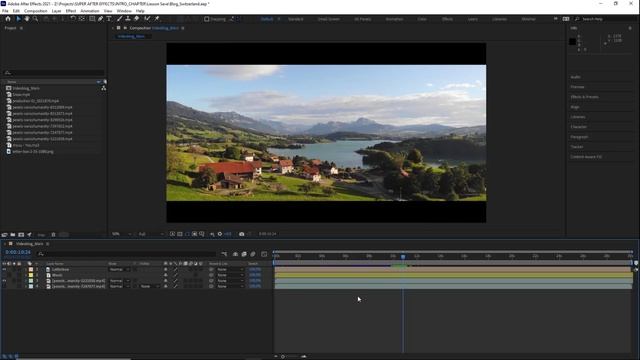
Task: Open the Effect menu
Action: [x=71, y=11]
